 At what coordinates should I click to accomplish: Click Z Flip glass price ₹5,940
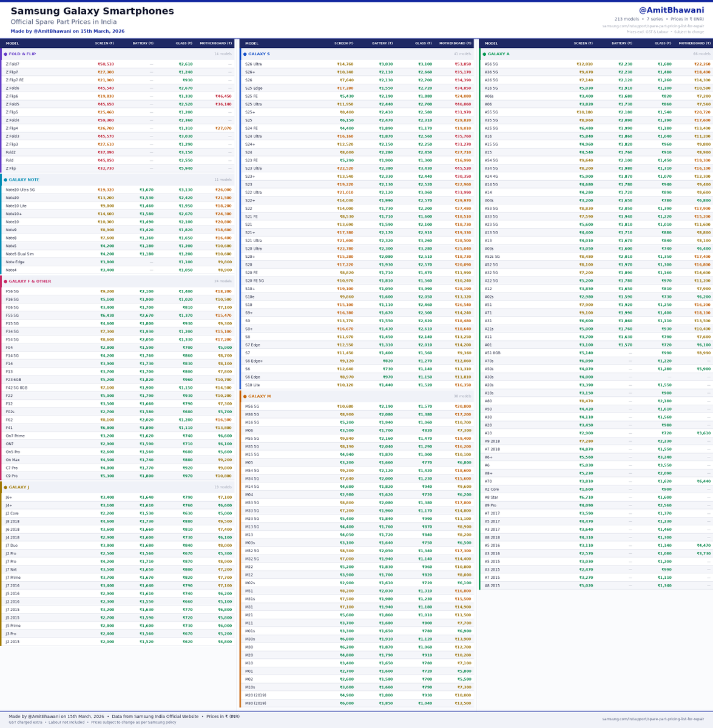coord(186,168)
